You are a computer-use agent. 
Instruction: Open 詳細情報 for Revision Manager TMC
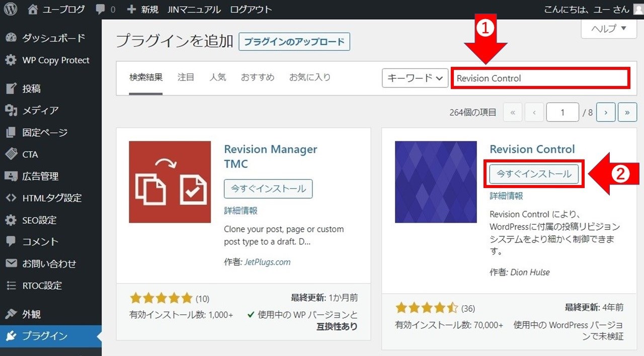pyautogui.click(x=241, y=211)
